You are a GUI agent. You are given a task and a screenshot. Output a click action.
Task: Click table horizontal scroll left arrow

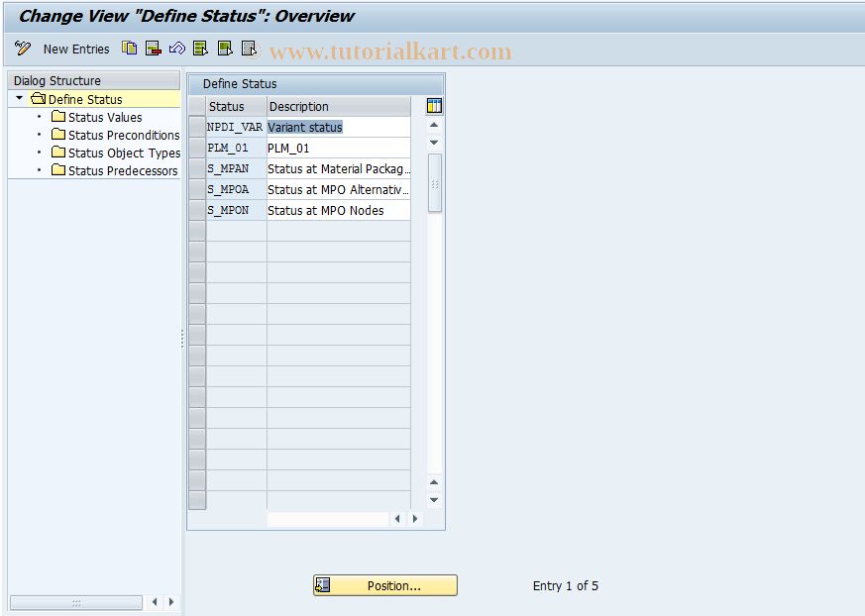click(397, 519)
